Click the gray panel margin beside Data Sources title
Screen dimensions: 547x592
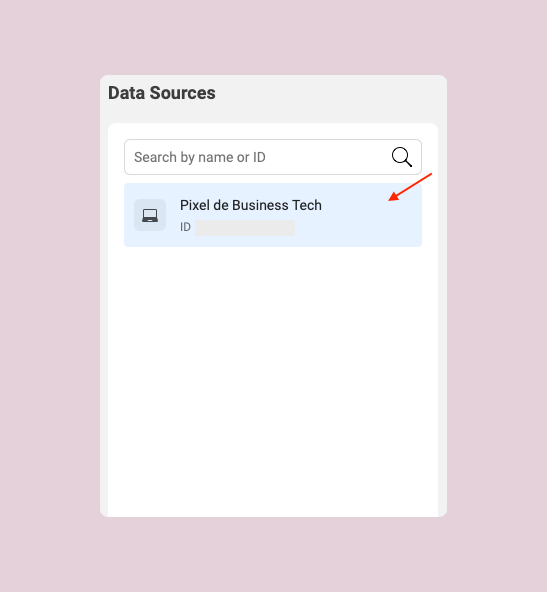(330, 93)
